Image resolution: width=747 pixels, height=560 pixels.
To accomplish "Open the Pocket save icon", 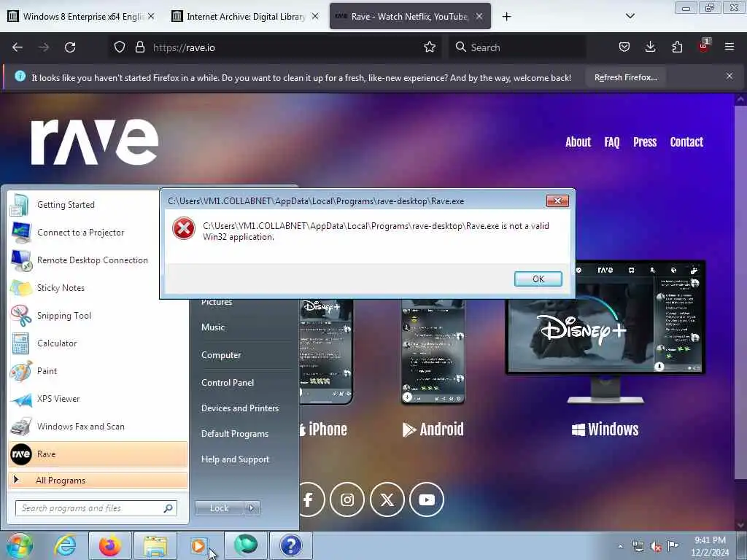I will [624, 47].
